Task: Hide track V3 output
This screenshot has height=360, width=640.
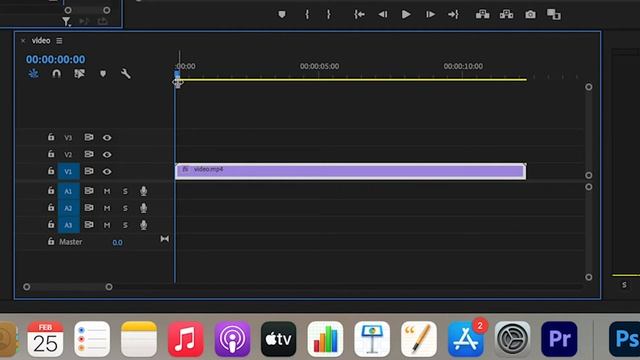Action: [x=107, y=138]
